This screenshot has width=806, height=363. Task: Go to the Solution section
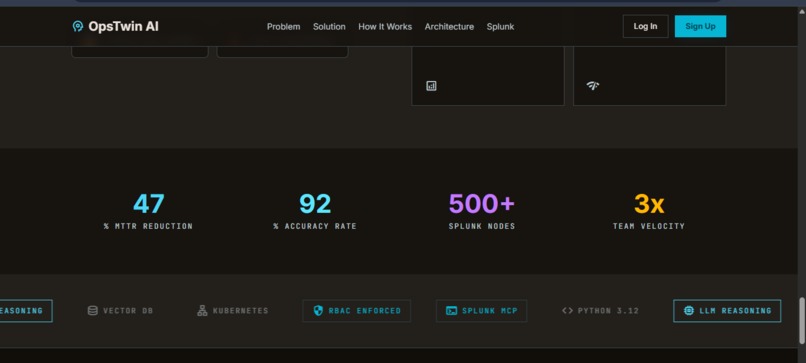[x=329, y=27]
